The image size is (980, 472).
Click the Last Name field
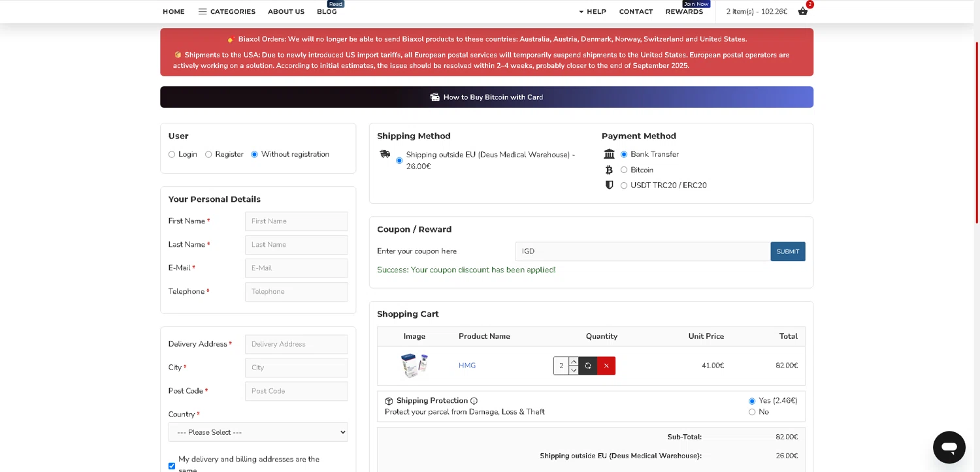coord(297,245)
